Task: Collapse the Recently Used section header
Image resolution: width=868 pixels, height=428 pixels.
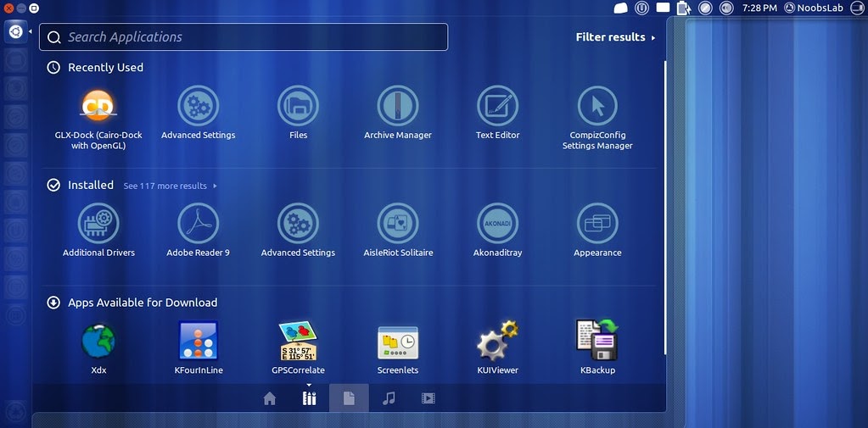Action: [x=95, y=68]
